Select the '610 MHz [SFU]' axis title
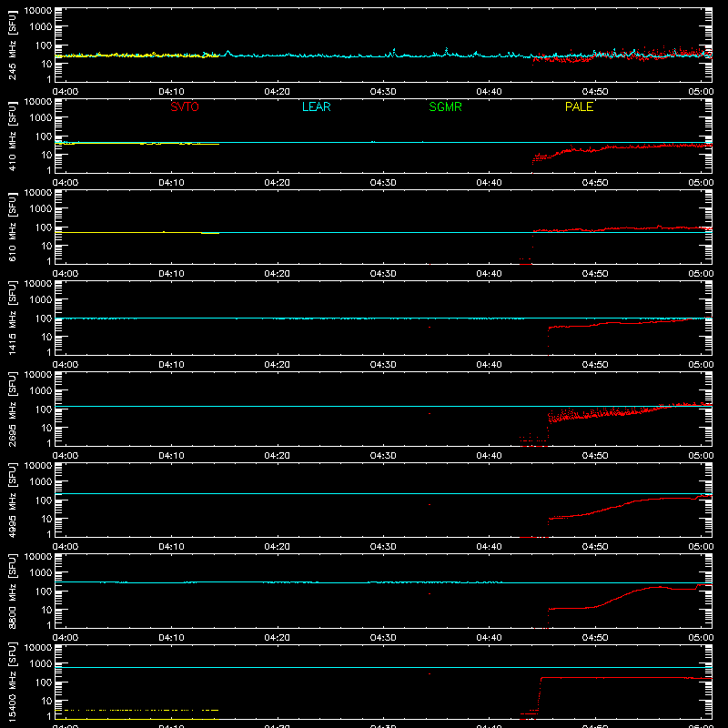Image resolution: width=728 pixels, height=728 pixels. pyautogui.click(x=13, y=227)
